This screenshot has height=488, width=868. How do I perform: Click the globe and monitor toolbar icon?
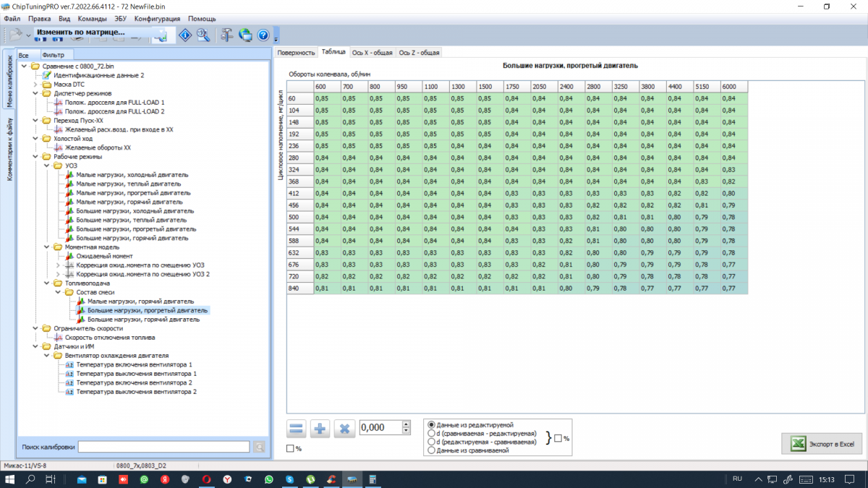[245, 35]
